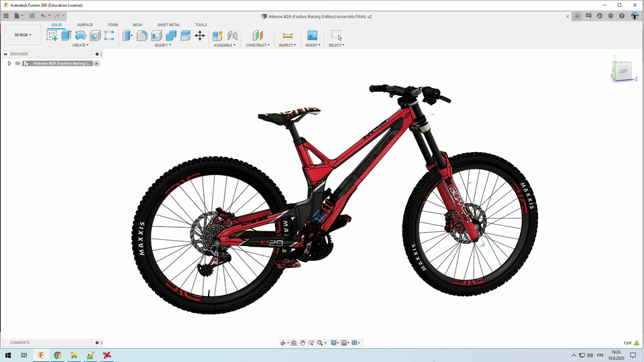
Task: Collapse the BROWSER panel with double arrows
Action: pyautogui.click(x=5, y=54)
